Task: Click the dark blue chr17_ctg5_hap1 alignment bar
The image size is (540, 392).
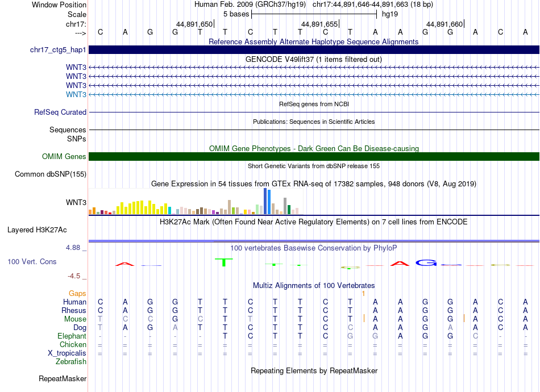Action: [314, 49]
